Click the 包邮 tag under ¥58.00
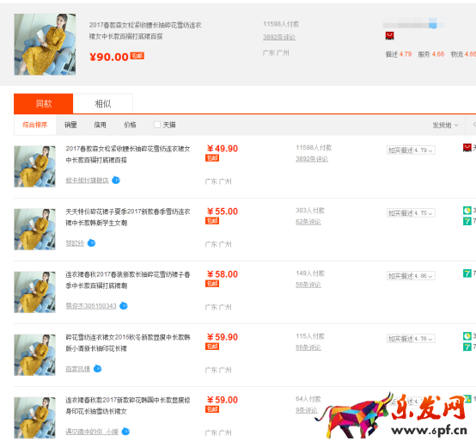 click(x=212, y=284)
